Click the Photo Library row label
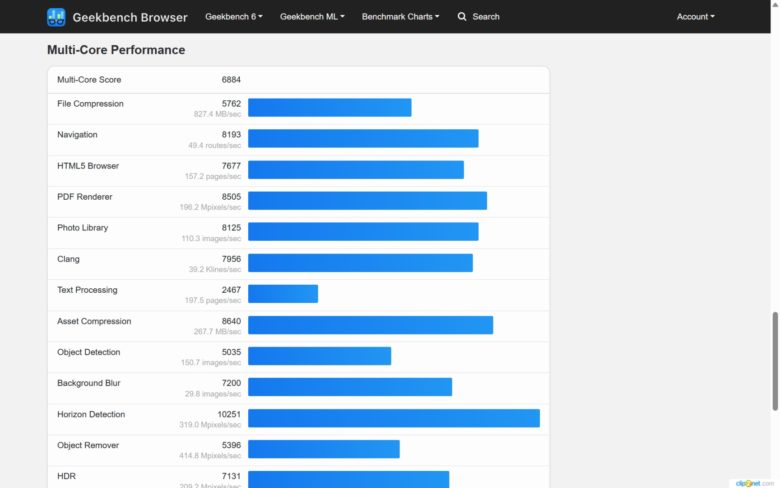 click(x=83, y=227)
